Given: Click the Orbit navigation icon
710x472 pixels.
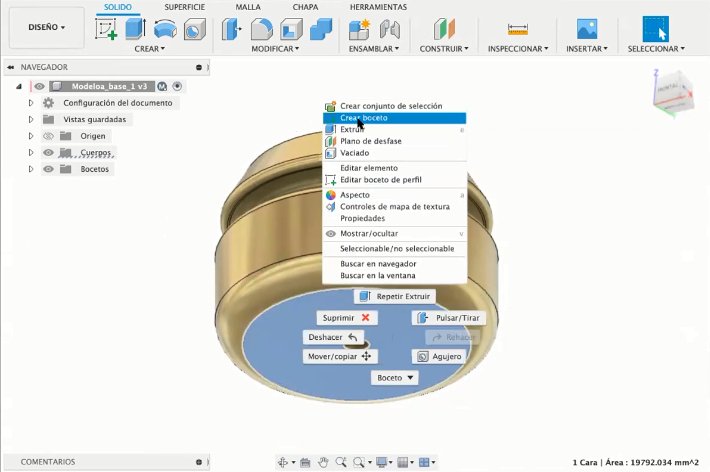Looking at the screenshot, I should pyautogui.click(x=283, y=462).
